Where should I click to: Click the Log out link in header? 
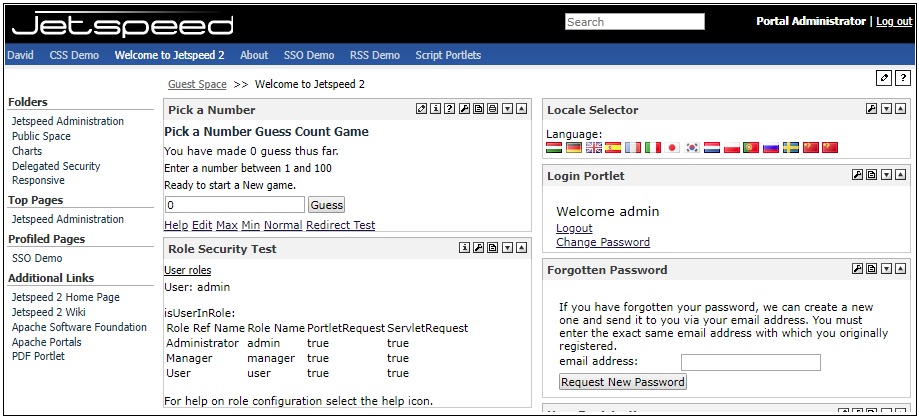[x=894, y=21]
